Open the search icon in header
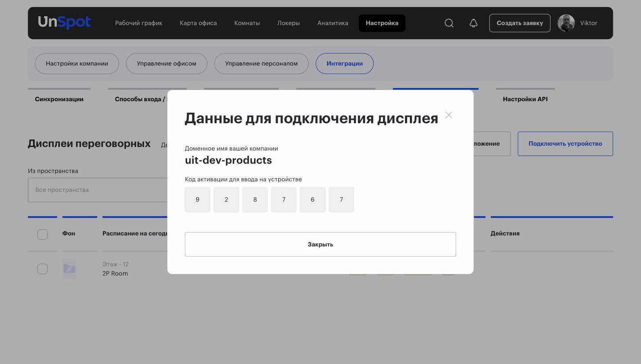 (x=449, y=23)
